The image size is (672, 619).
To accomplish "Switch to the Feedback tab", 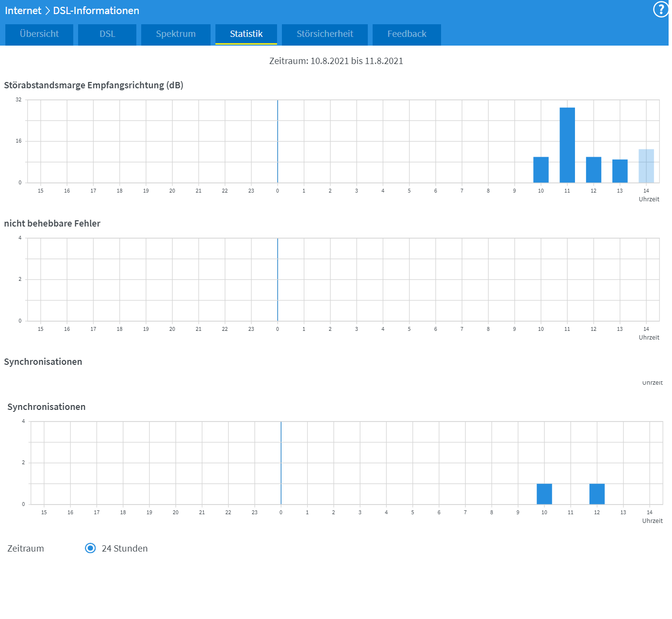I will pyautogui.click(x=407, y=34).
